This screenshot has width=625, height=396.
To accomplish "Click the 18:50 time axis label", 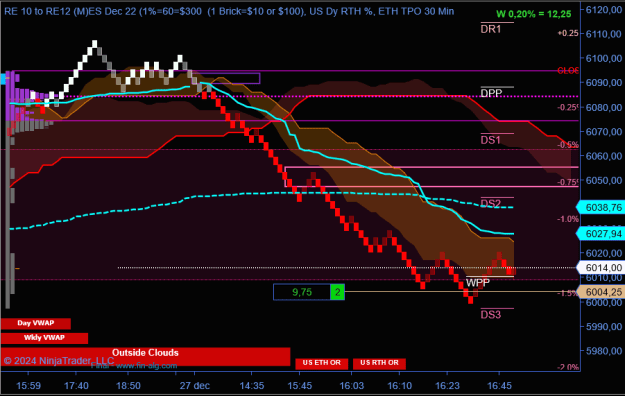I will [128, 386].
